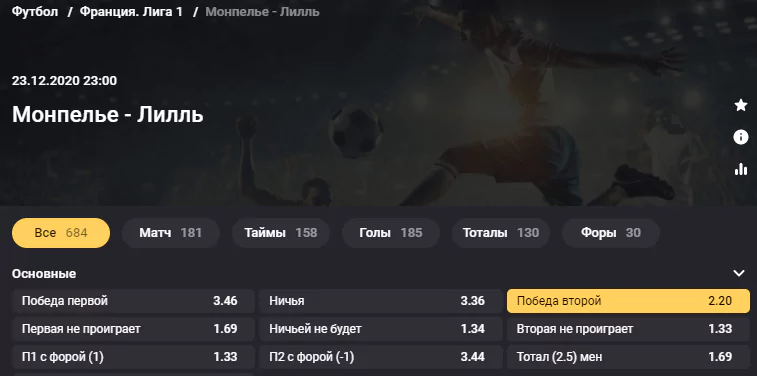Deselect highlighted Победа второй 2.20 bet

coord(628,301)
